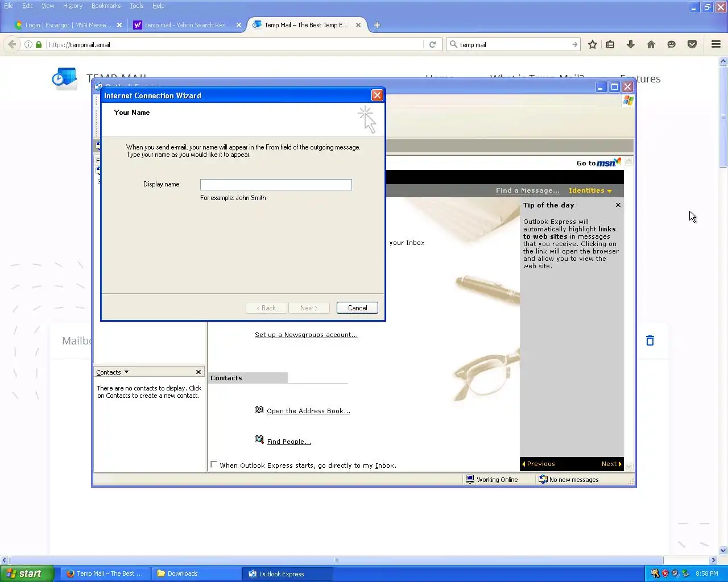728x582 pixels.
Task: Click Previous tip of the day
Action: (538, 464)
